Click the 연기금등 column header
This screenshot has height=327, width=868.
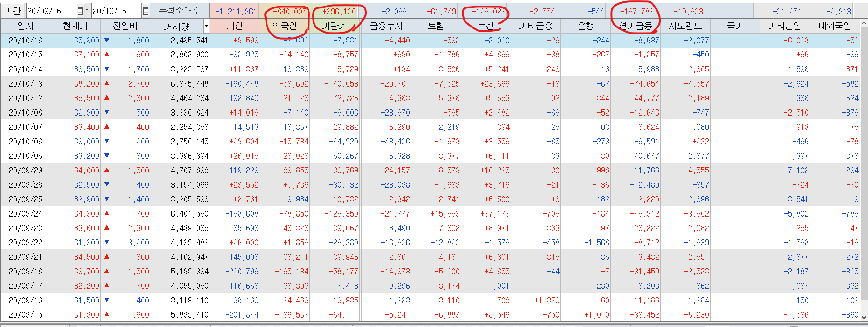click(635, 26)
